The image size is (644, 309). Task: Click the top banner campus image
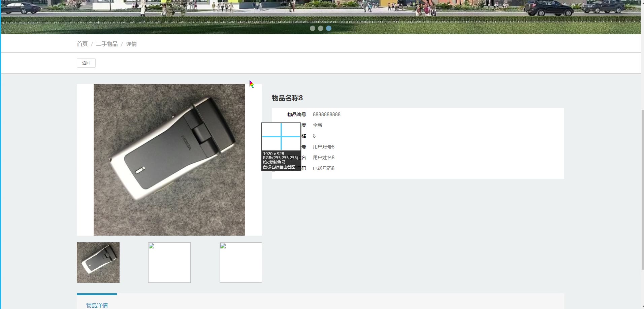click(321, 17)
